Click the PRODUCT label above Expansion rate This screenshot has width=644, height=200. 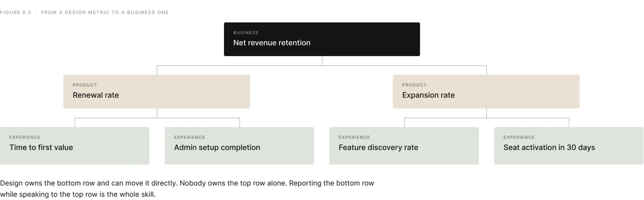414,85
